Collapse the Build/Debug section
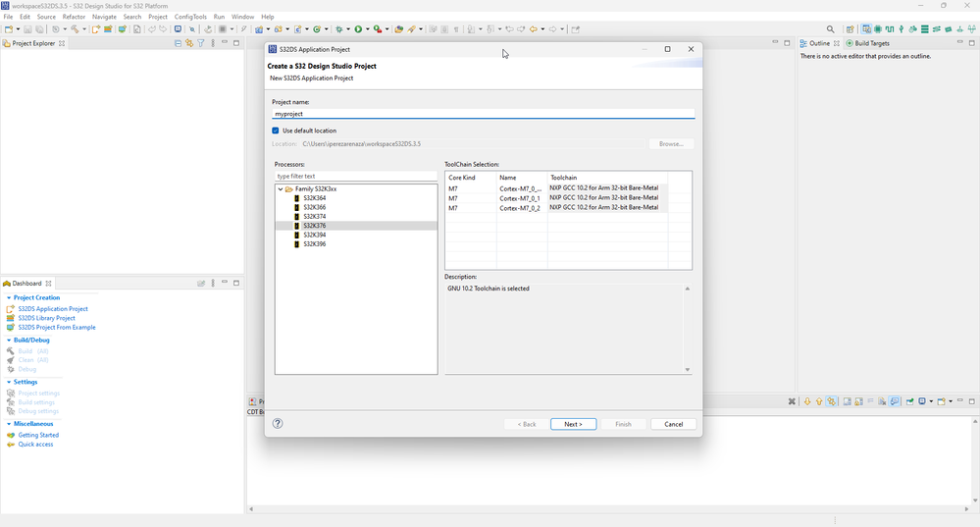Screen dimensions: 980x527 click(x=9, y=341)
